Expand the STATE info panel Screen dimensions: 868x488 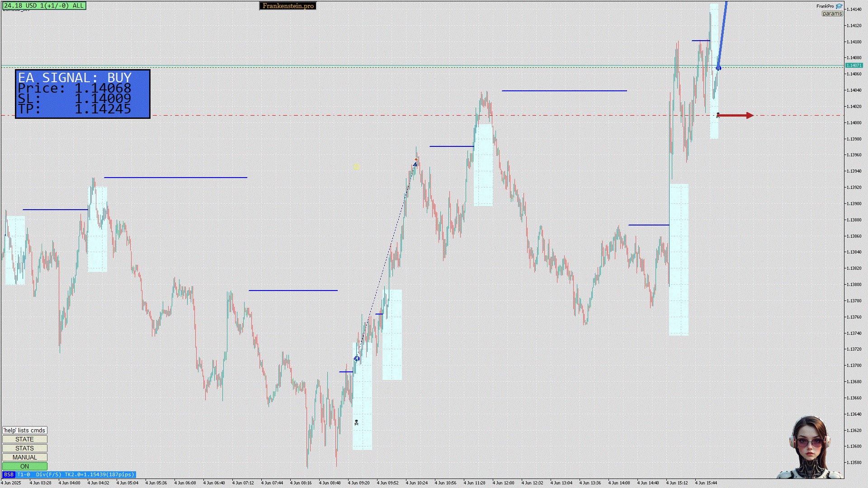coord(24,439)
